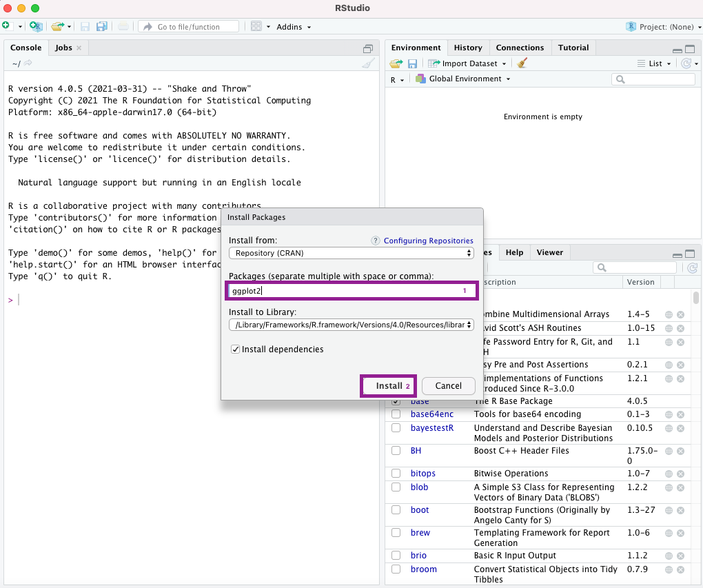Enable the boot package checkbox

coord(396,510)
